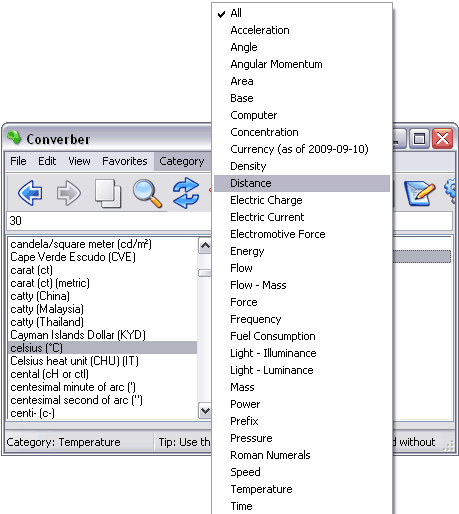The image size is (459, 514).
Task: Choose Pressure category
Action: tap(302, 438)
